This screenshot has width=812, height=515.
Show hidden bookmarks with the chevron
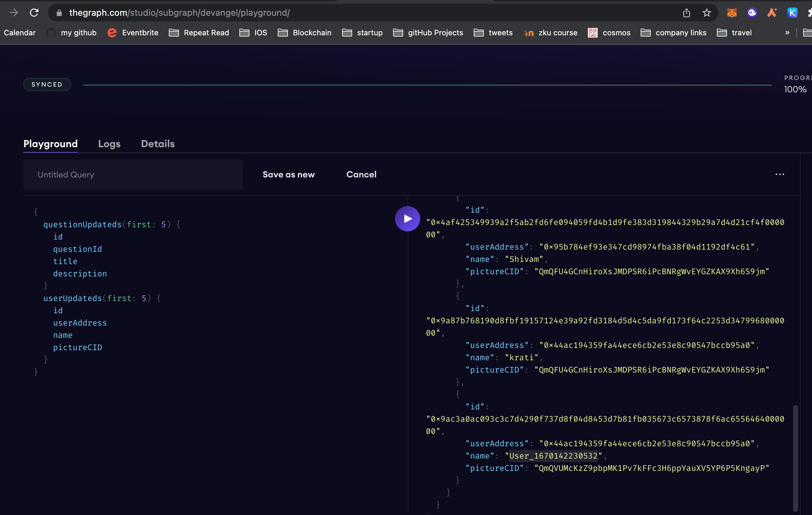787,33
